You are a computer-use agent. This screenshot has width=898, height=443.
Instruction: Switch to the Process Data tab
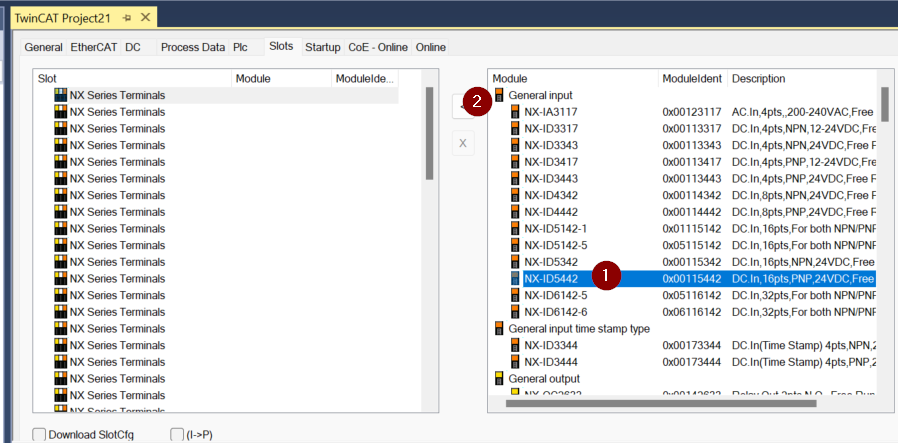[x=193, y=48]
